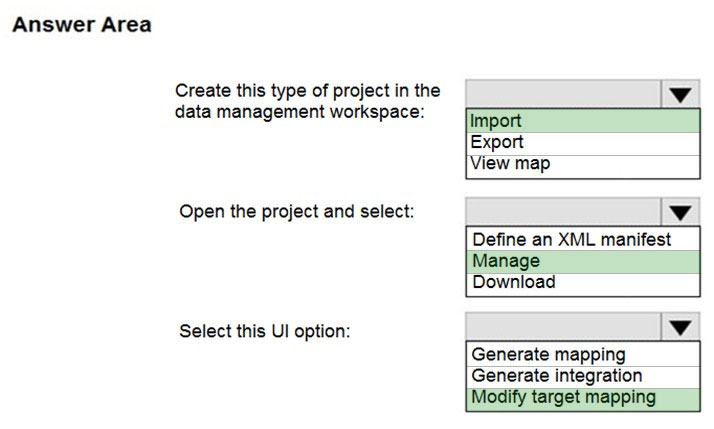
Task: Pick the Manage option
Action: click(583, 261)
